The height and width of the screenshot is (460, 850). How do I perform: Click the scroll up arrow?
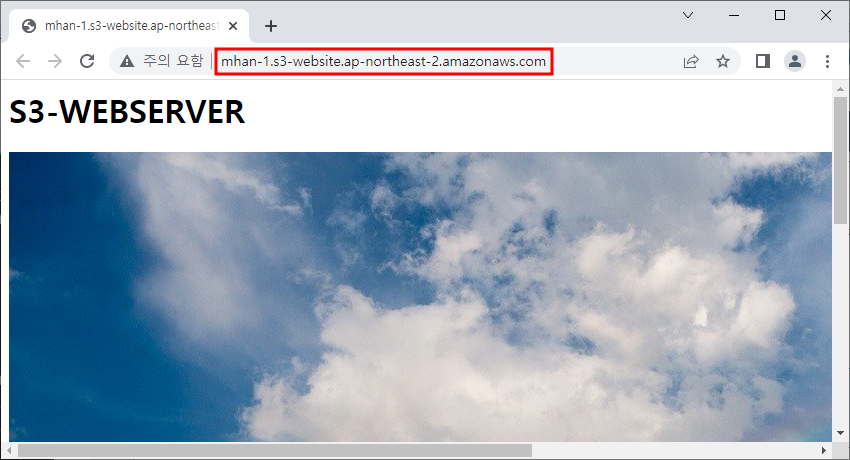point(840,88)
